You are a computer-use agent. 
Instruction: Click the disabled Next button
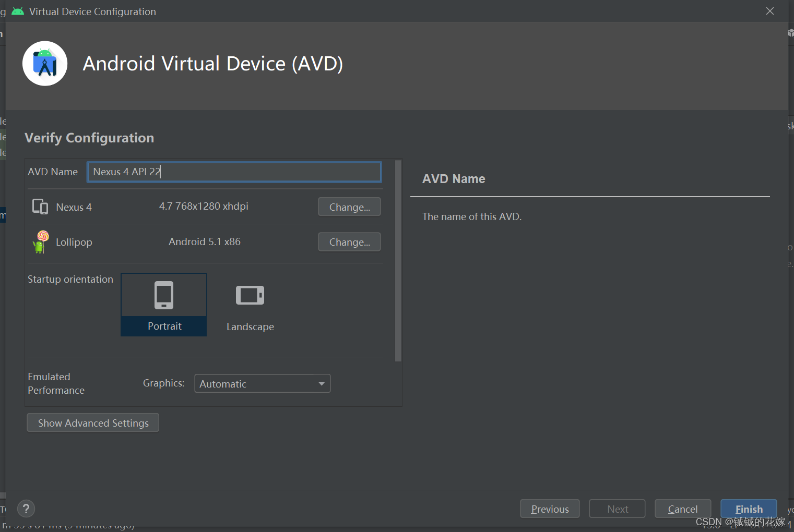coord(617,509)
